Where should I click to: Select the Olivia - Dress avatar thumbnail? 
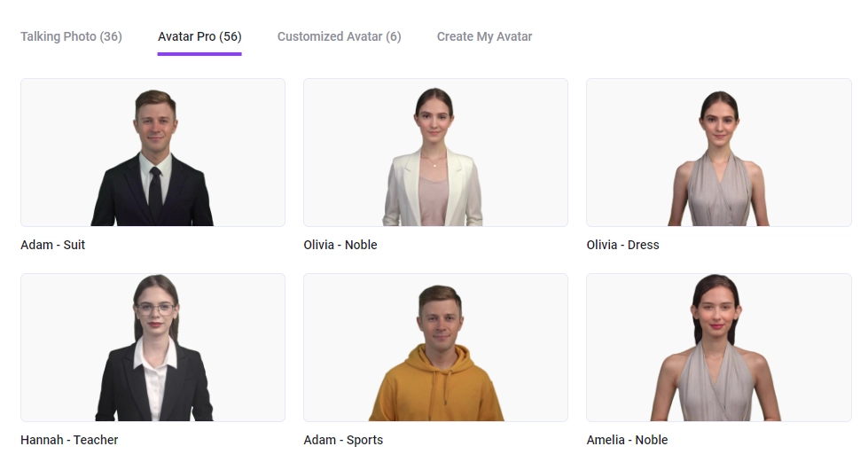point(718,153)
